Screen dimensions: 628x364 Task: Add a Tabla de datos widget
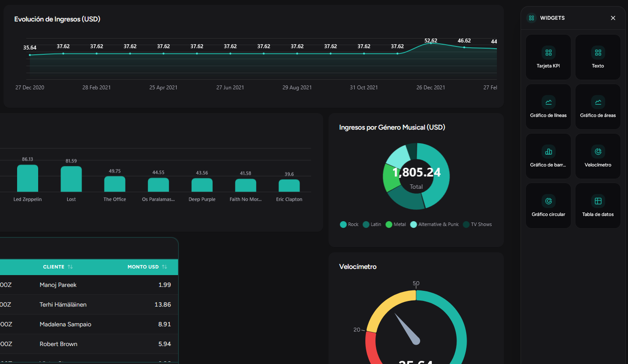598,205
